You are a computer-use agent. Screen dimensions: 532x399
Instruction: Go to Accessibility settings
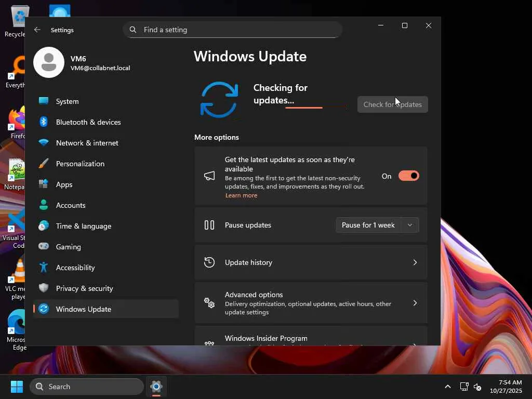tap(106, 268)
